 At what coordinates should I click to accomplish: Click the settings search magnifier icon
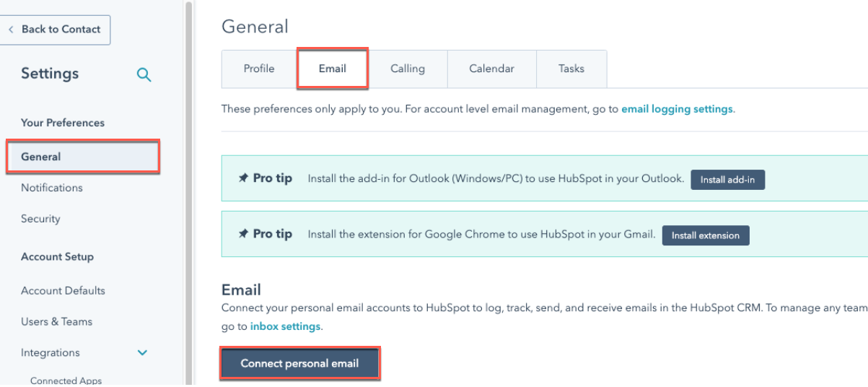pos(144,74)
